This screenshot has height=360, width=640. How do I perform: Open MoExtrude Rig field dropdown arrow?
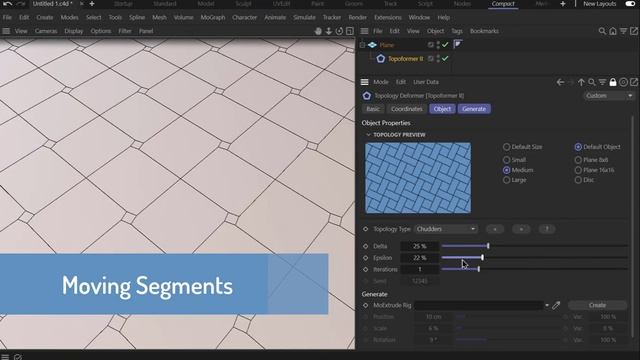pos(547,305)
